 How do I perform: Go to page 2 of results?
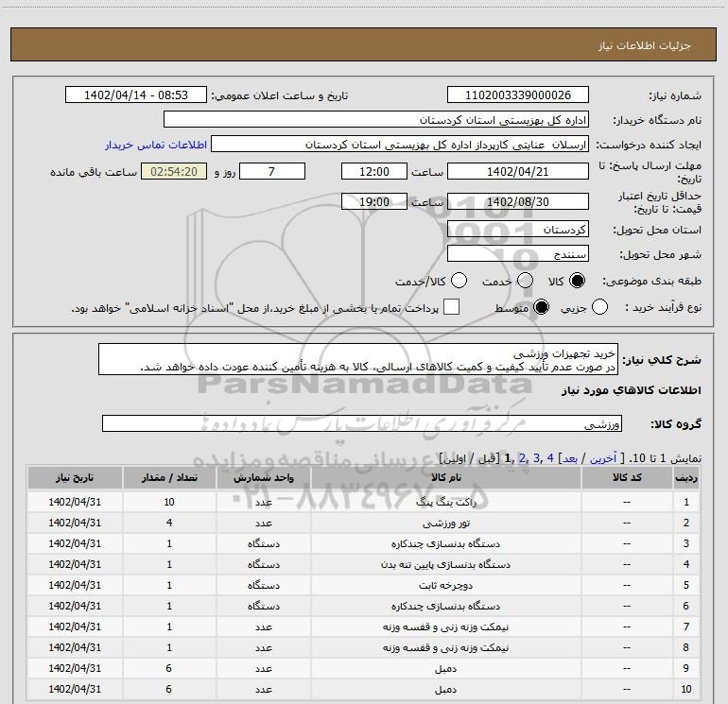(522, 458)
